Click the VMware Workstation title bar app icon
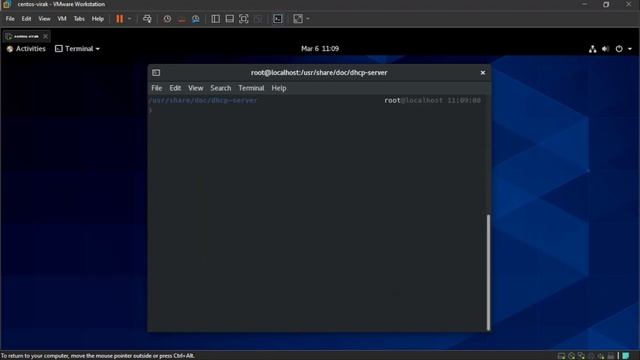640x360 pixels. point(7,4)
